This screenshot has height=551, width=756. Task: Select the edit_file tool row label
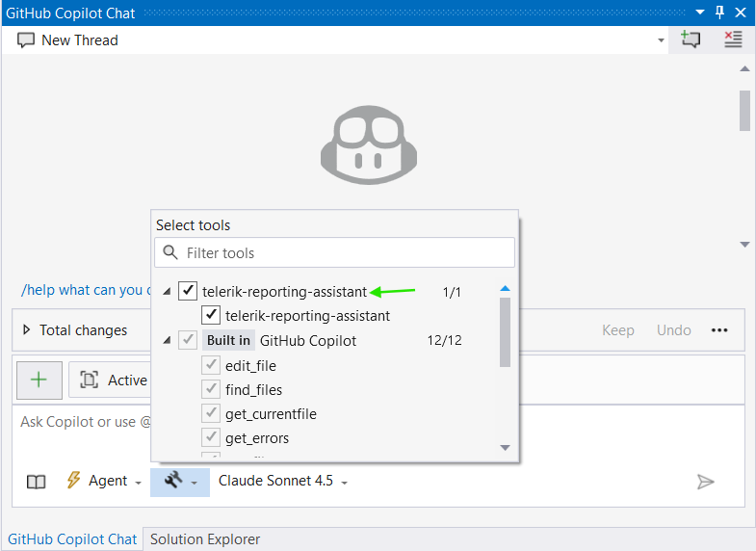click(x=250, y=366)
